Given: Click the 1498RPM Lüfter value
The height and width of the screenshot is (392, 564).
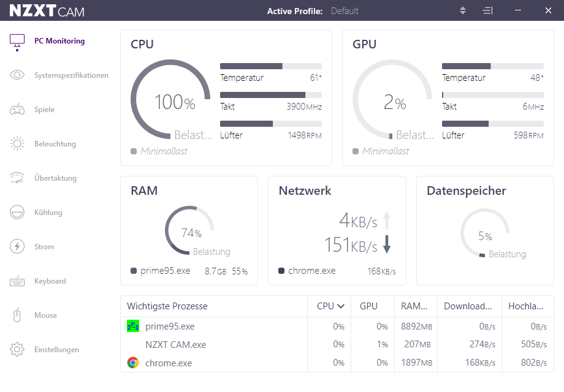Looking at the screenshot, I should [305, 135].
